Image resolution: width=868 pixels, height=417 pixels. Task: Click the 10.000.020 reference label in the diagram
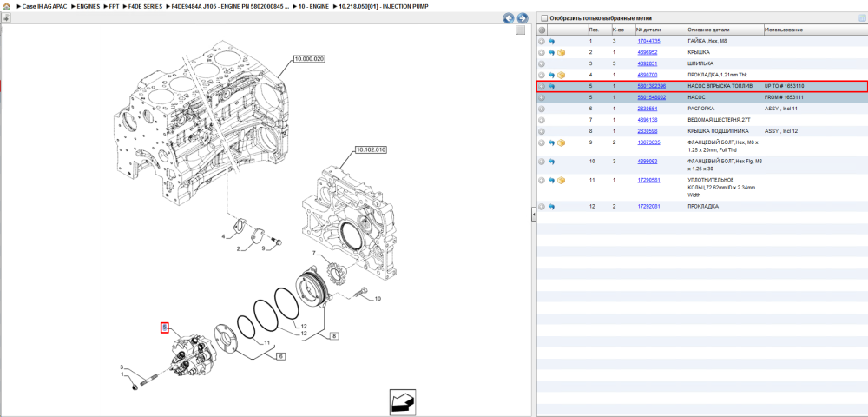point(309,58)
